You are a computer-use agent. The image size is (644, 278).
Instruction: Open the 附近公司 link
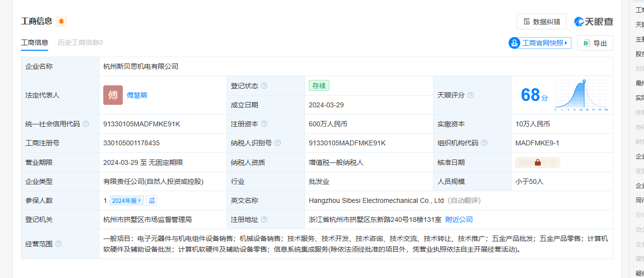[459, 219]
